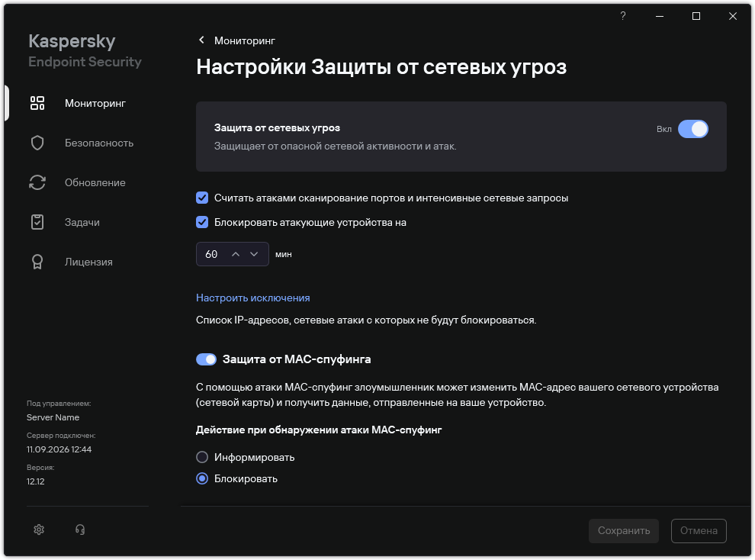Select the Информировать radio option
Screen dimensions: 755x560
click(202, 457)
